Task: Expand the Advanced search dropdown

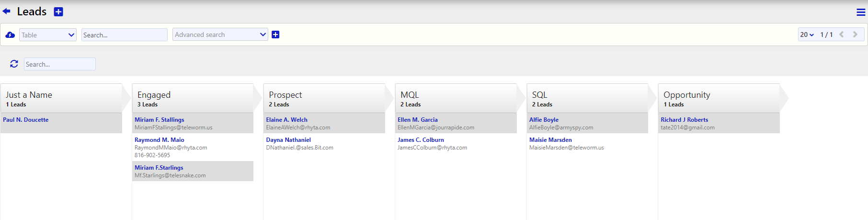Action: pos(220,35)
